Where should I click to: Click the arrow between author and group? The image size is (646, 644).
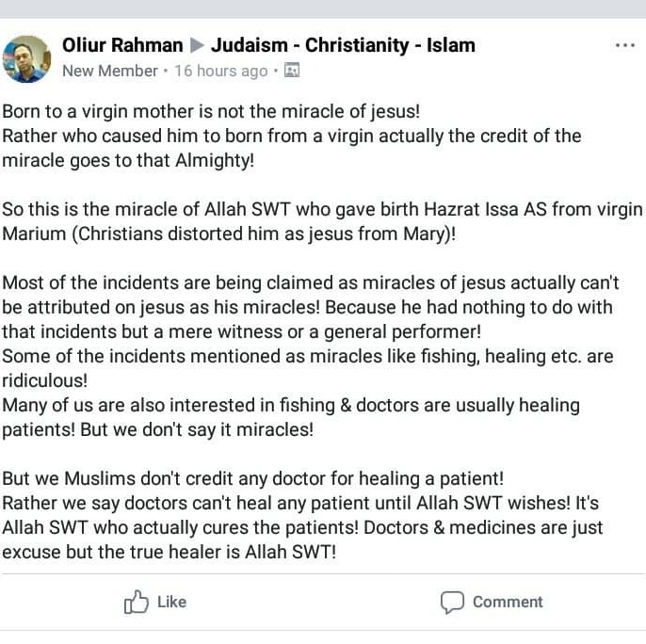click(x=197, y=45)
